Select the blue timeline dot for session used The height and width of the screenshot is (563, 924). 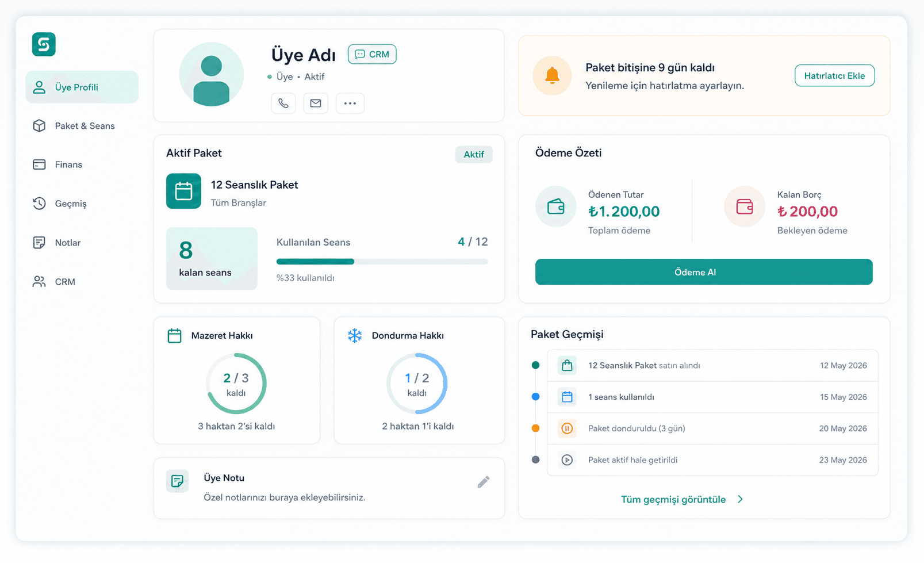point(536,397)
